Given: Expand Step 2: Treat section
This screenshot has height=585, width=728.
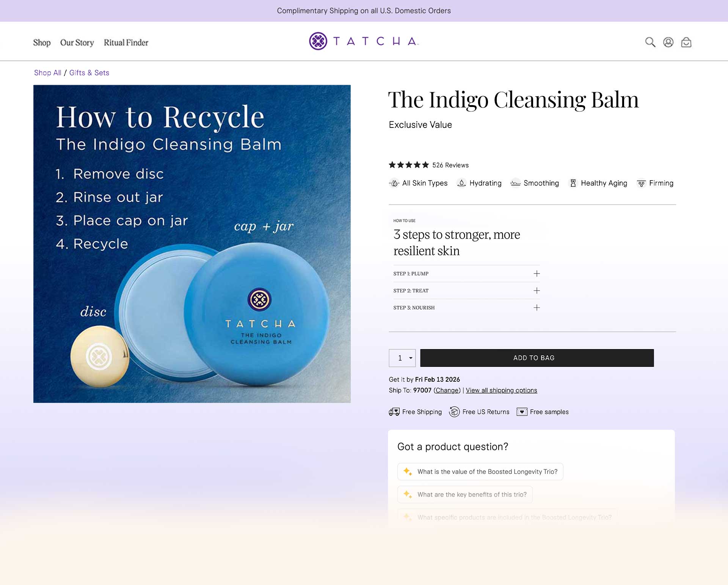Looking at the screenshot, I should point(466,291).
